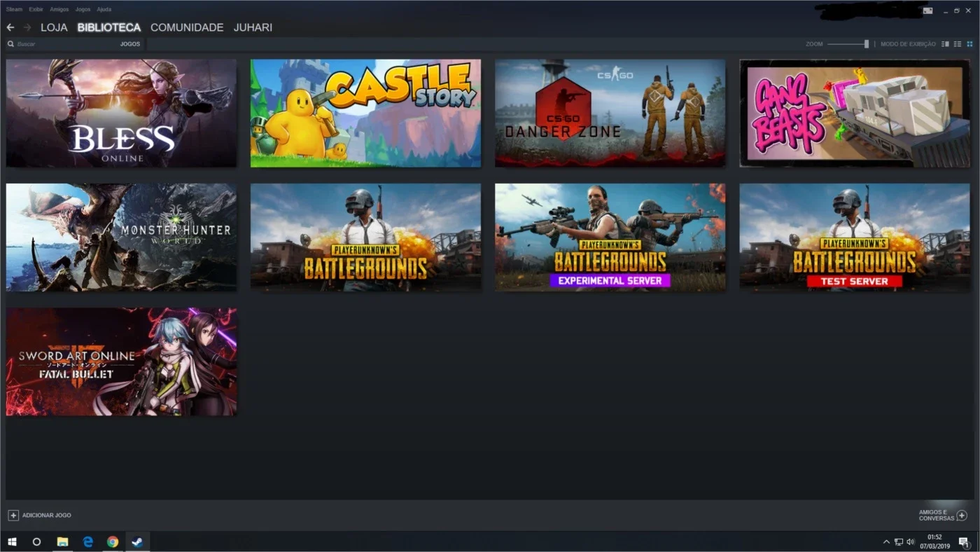This screenshot has height=552, width=980.
Task: Open friends chat plus icon
Action: coord(962,515)
